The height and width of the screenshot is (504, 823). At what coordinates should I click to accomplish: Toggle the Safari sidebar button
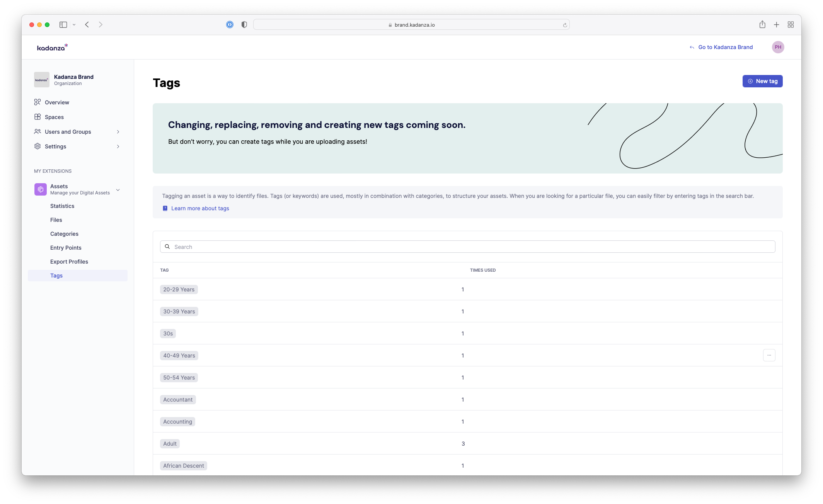point(63,25)
